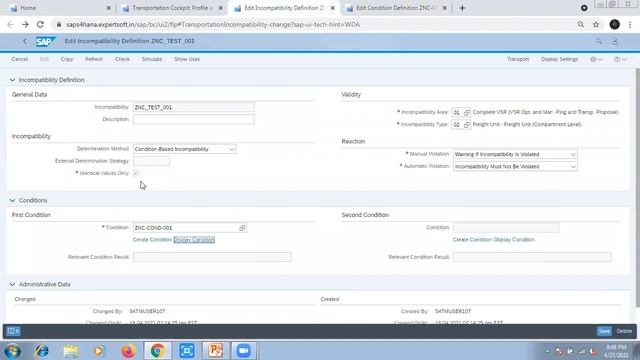
Task: Close the Home browser tab
Action: pos(108,8)
